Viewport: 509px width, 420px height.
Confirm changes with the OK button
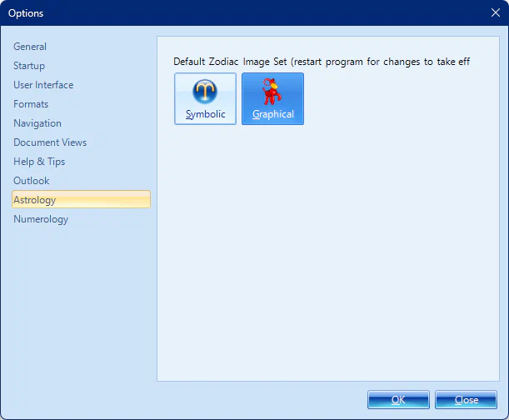[398, 400]
